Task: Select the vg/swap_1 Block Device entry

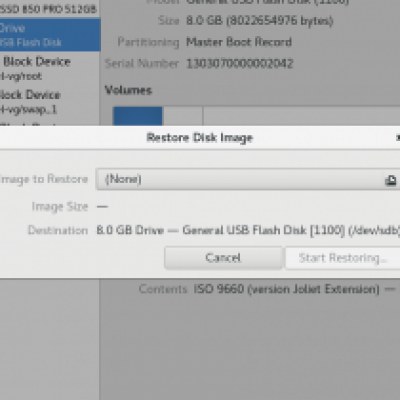Action: click(50, 102)
